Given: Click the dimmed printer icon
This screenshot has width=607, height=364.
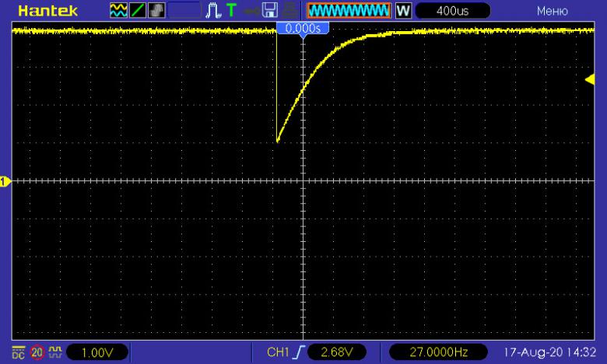Looking at the screenshot, I should pos(289,10).
